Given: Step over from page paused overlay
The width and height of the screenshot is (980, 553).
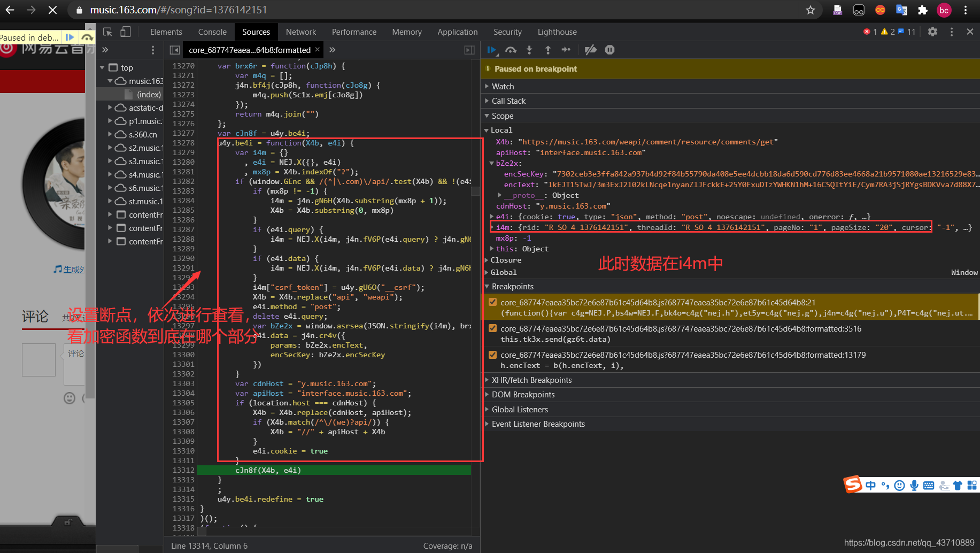Looking at the screenshot, I should pos(87,37).
